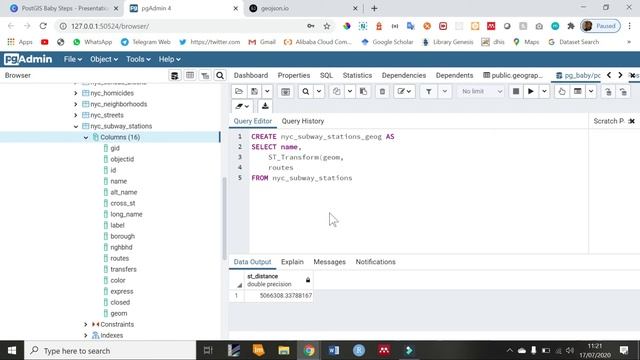Expand nyc_streets table node
This screenshot has width=640, height=360.
point(76,116)
